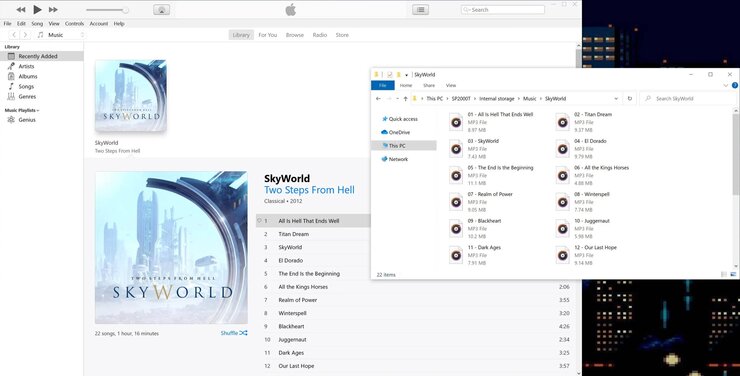This screenshot has width=740, height=376.
Task: Play the current track in iTunes
Action: [x=37, y=9]
